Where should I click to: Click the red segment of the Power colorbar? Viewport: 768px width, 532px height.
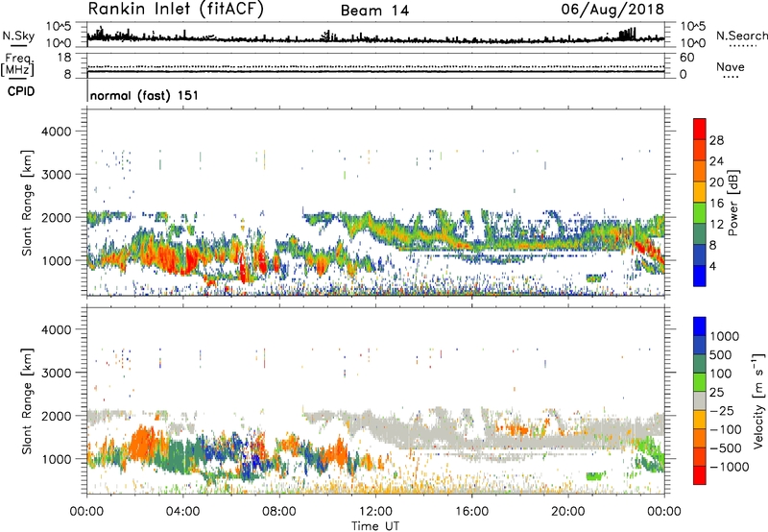point(700,129)
